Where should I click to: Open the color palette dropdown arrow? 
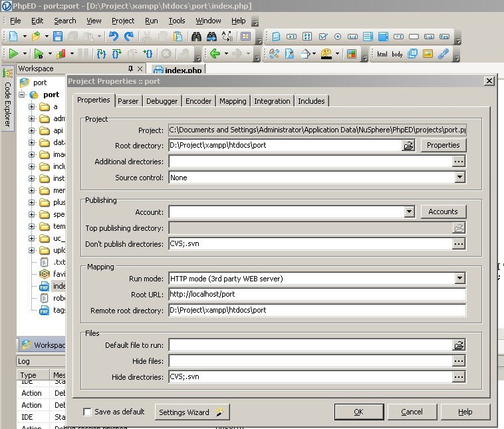tap(337, 54)
